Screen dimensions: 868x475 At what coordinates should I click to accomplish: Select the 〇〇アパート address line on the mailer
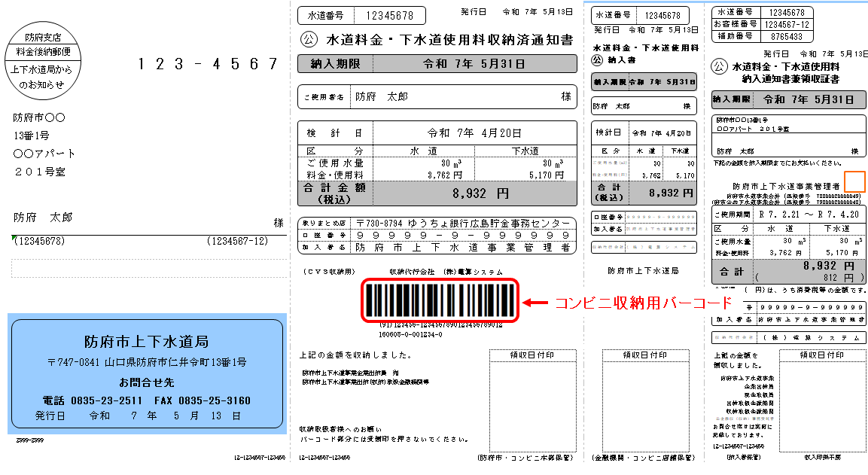tap(44, 154)
